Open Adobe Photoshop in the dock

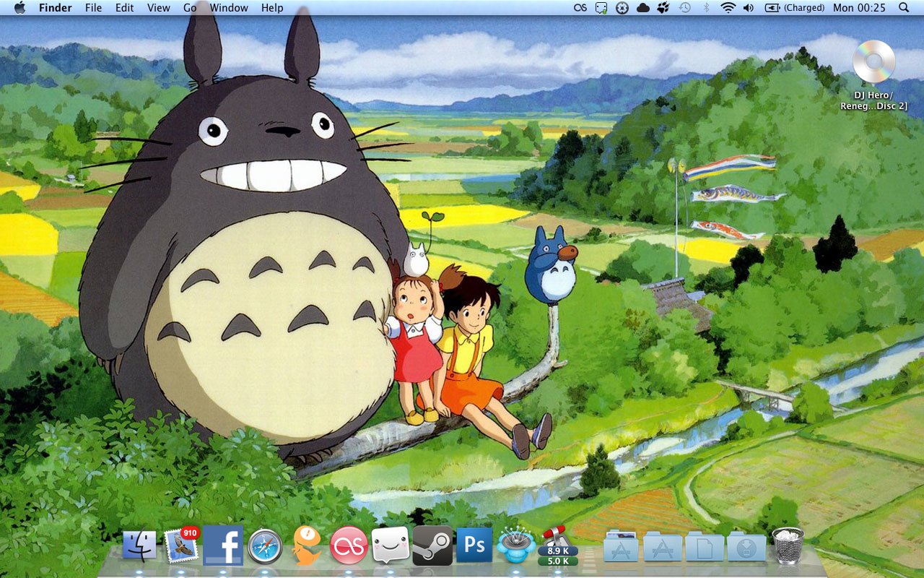474,545
